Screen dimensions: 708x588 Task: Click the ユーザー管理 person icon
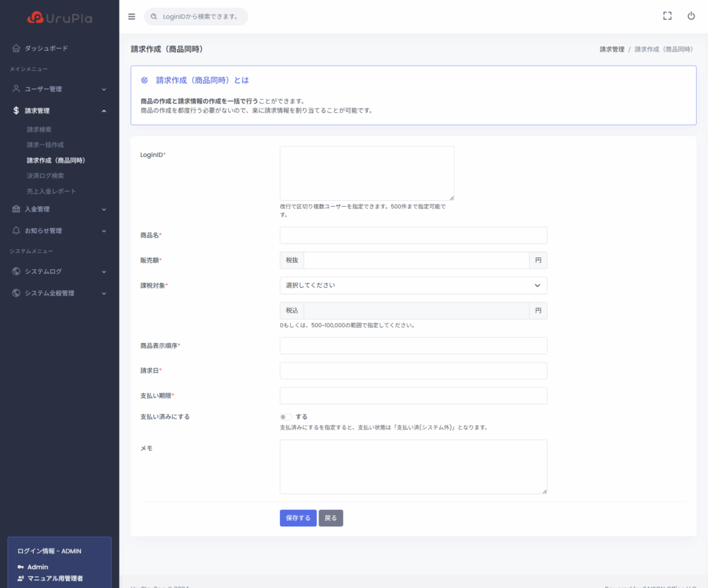click(x=16, y=89)
